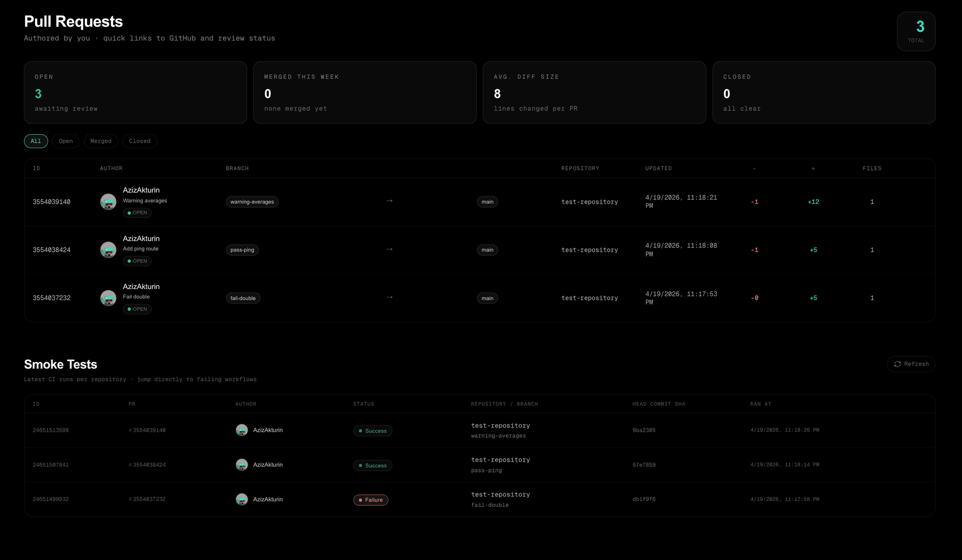Click Success badge for warning-averages run
The image size is (962, 560).
pos(373,431)
